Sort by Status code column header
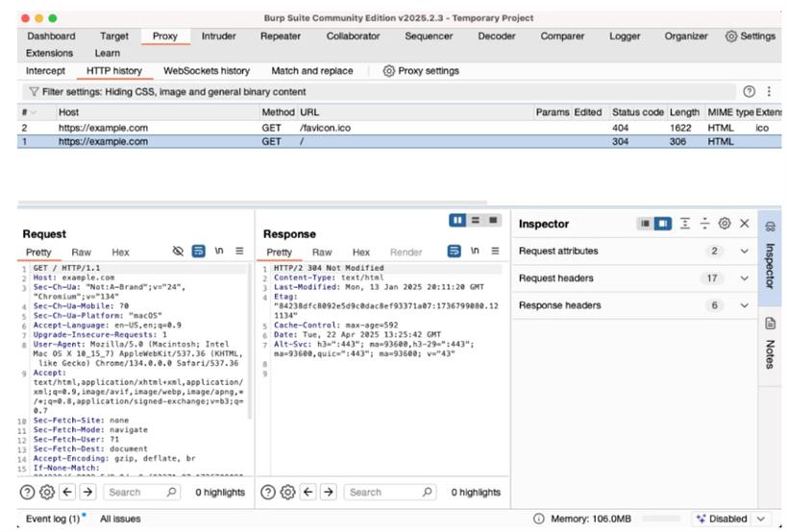 [637, 112]
